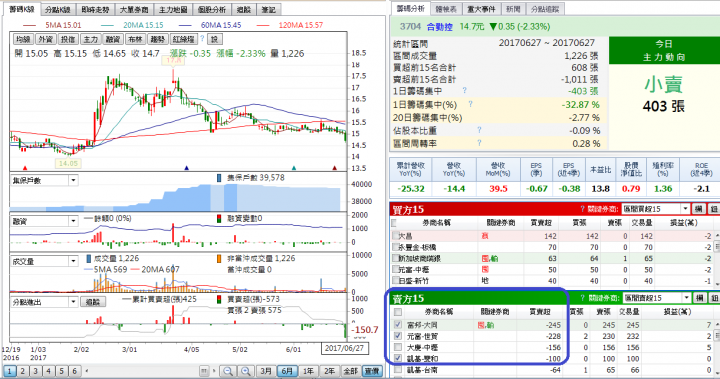The image size is (720, 379).
Task: Toggle the select-all checkbox in 買方15 header
Action: tap(394, 223)
